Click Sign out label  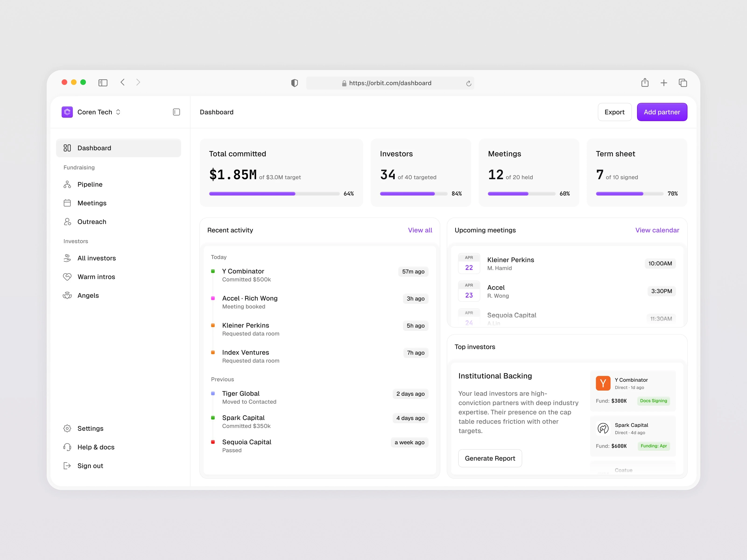90,466
